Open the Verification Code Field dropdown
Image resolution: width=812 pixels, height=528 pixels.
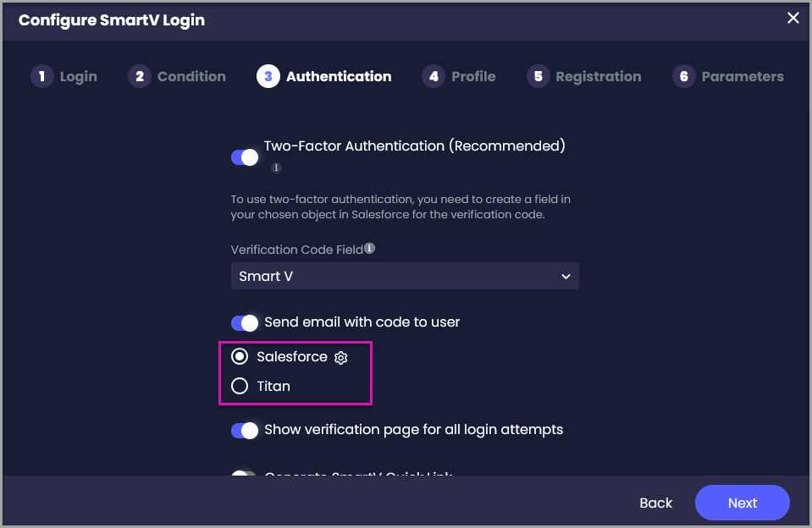[405, 276]
